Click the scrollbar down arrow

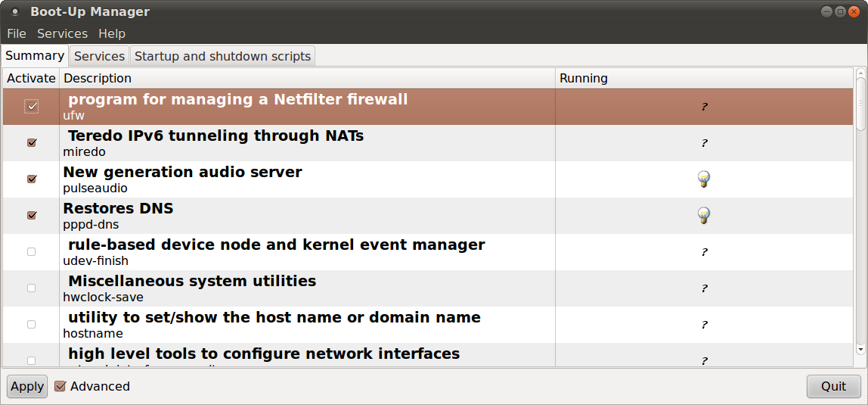[860, 350]
